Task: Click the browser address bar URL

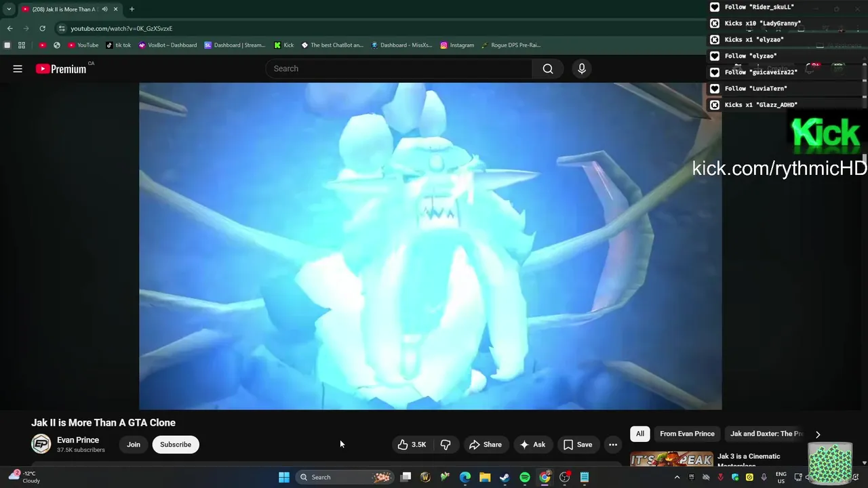Action: pyautogui.click(x=121, y=28)
